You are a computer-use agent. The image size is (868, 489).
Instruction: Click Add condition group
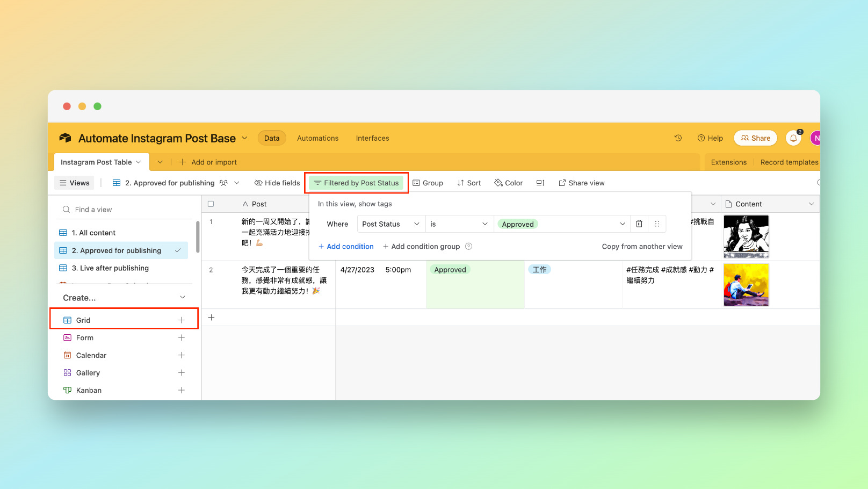[x=422, y=246]
